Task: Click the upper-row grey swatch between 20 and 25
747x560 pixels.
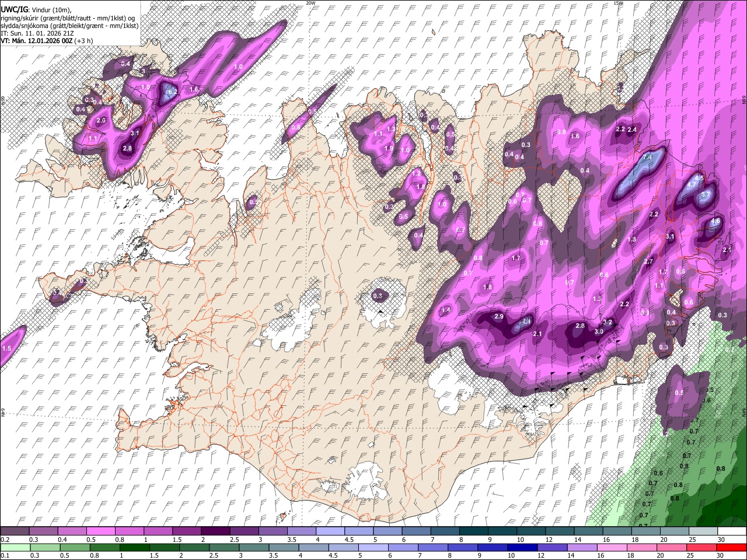Action: (x=673, y=531)
